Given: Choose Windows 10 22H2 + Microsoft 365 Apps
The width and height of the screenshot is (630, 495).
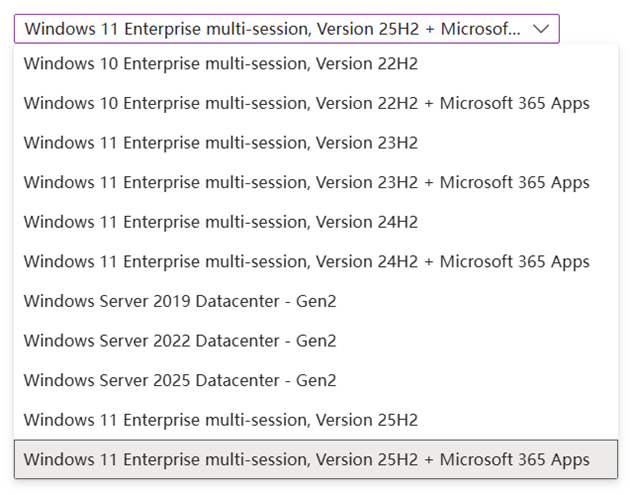Looking at the screenshot, I should (306, 103).
